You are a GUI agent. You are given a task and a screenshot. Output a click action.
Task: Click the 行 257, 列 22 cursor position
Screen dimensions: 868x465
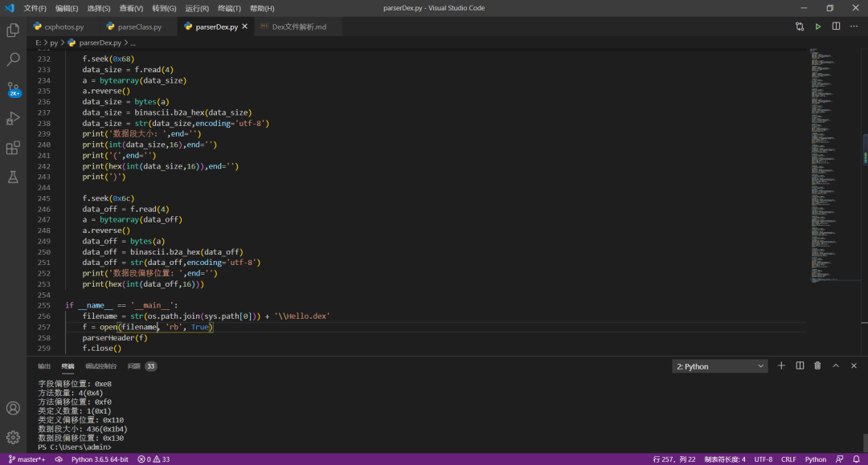[674, 459]
